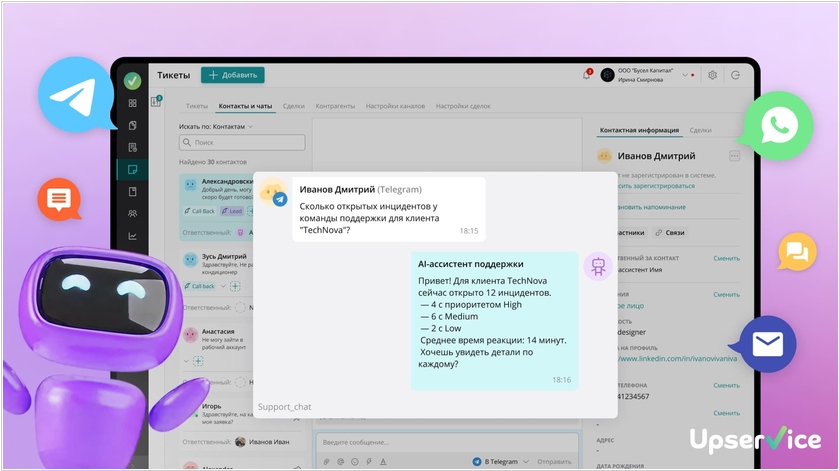Click the magnifier icon in Поиск field
840x471 pixels.
(x=186, y=143)
